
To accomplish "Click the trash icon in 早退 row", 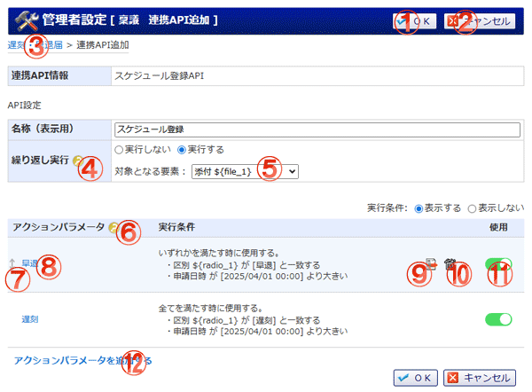I will [450, 263].
